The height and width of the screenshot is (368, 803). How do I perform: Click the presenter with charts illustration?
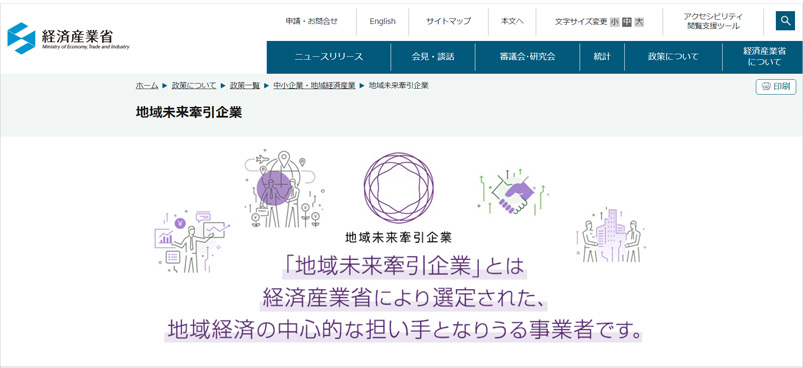point(192,241)
